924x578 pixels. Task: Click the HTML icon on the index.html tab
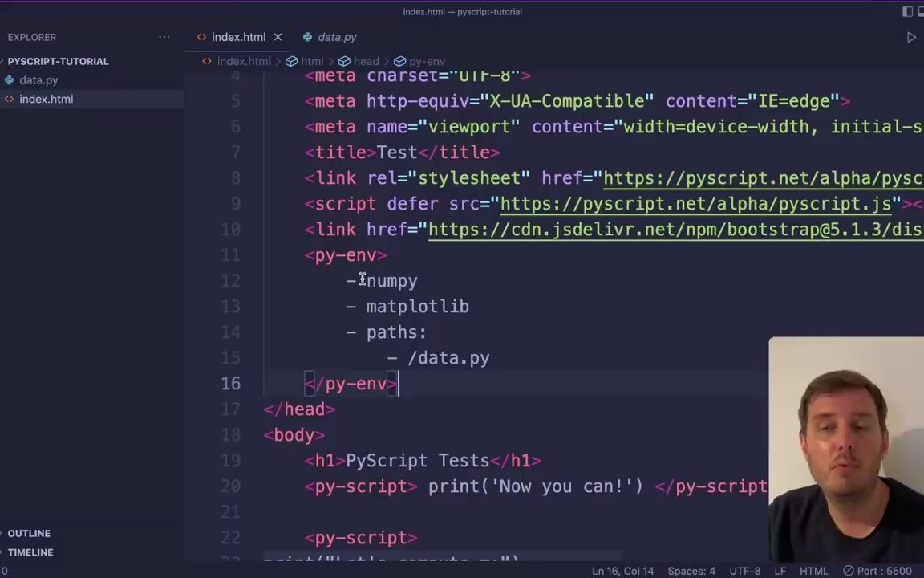click(x=202, y=37)
